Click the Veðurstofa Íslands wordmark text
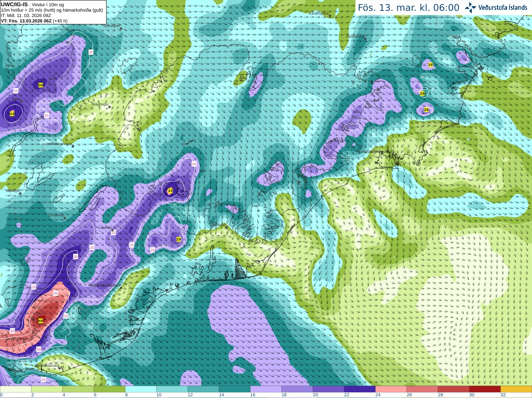The image size is (532, 398). point(502,7)
